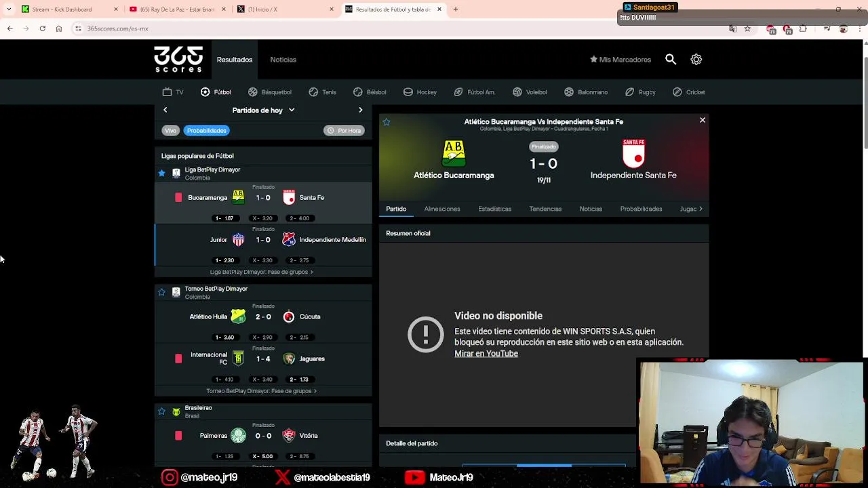Viewport: 868px width, 488px height.
Task: Switch to the Estadísticas tab
Action: coord(495,209)
